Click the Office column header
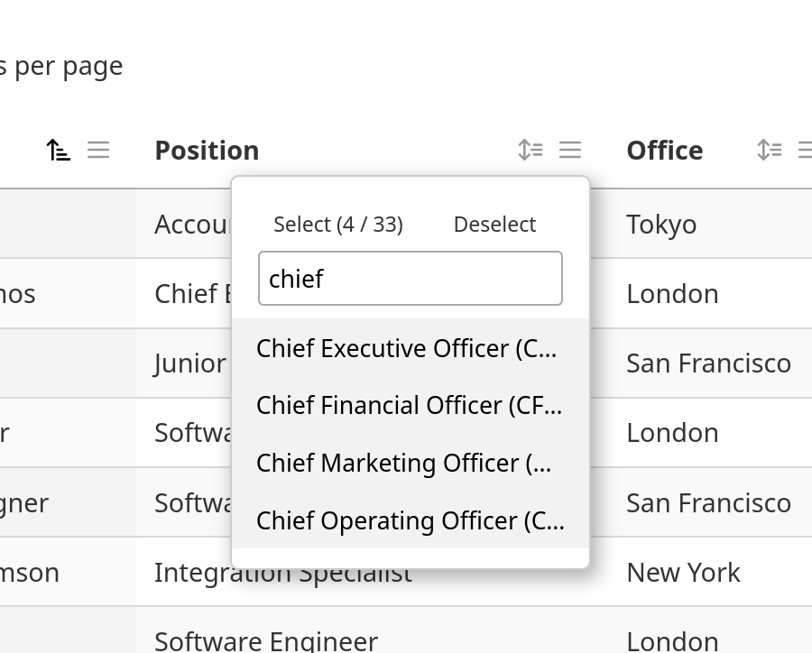The image size is (812, 653). tap(664, 150)
